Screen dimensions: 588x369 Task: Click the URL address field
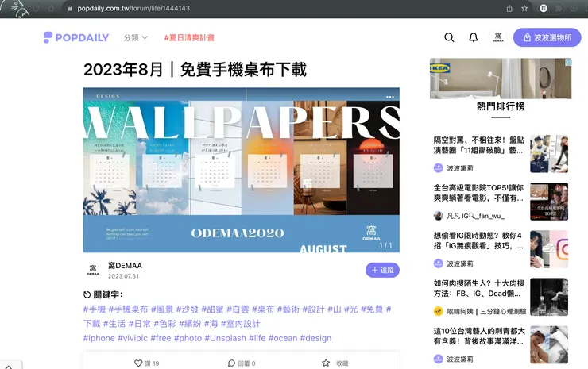[133, 8]
